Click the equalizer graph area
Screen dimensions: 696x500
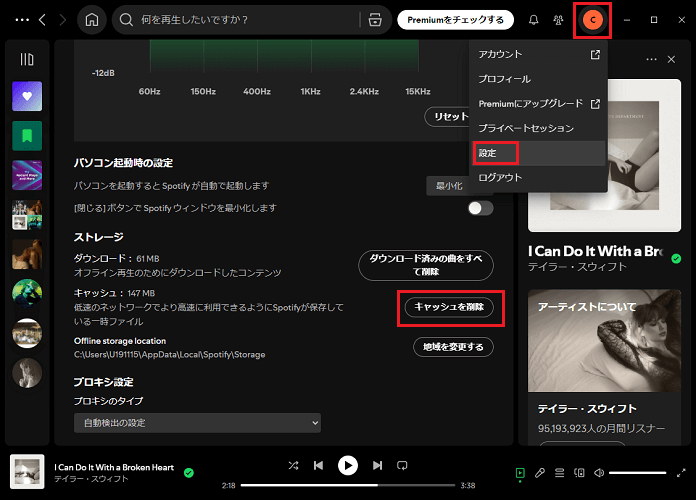pyautogui.click(x=284, y=56)
